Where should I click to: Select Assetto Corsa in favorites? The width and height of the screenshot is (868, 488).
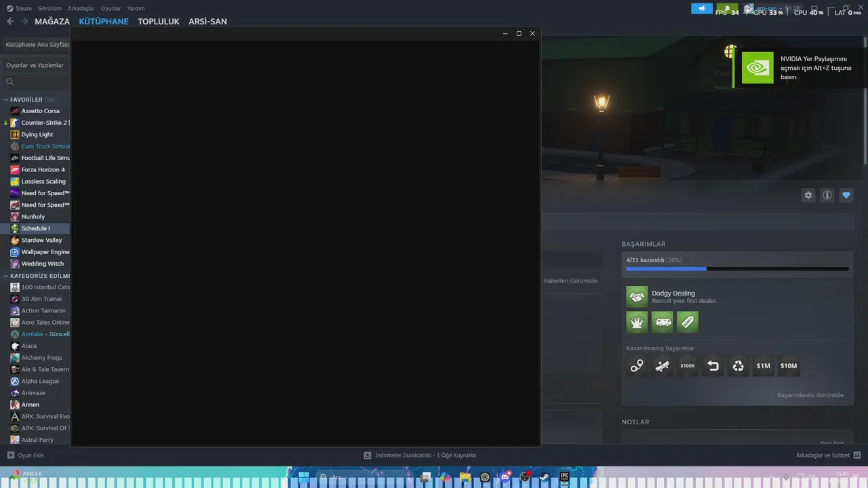pyautogui.click(x=40, y=111)
